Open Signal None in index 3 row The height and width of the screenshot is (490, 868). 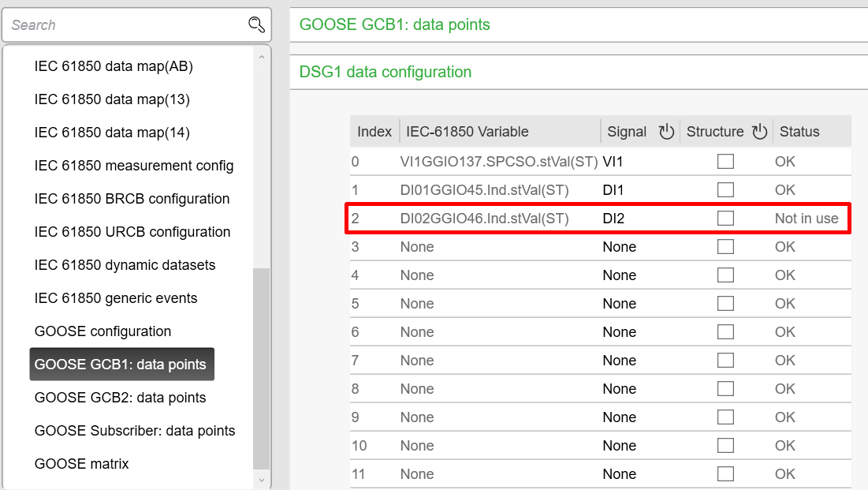click(x=620, y=247)
